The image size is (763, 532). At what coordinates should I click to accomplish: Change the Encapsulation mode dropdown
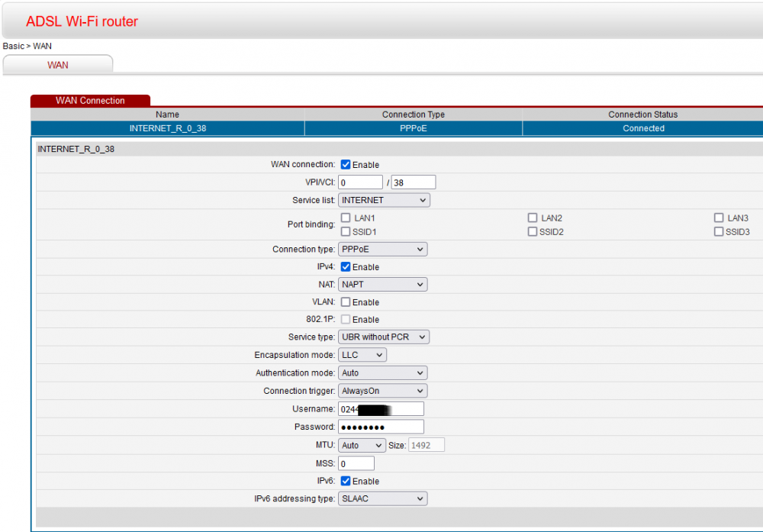pyautogui.click(x=362, y=355)
